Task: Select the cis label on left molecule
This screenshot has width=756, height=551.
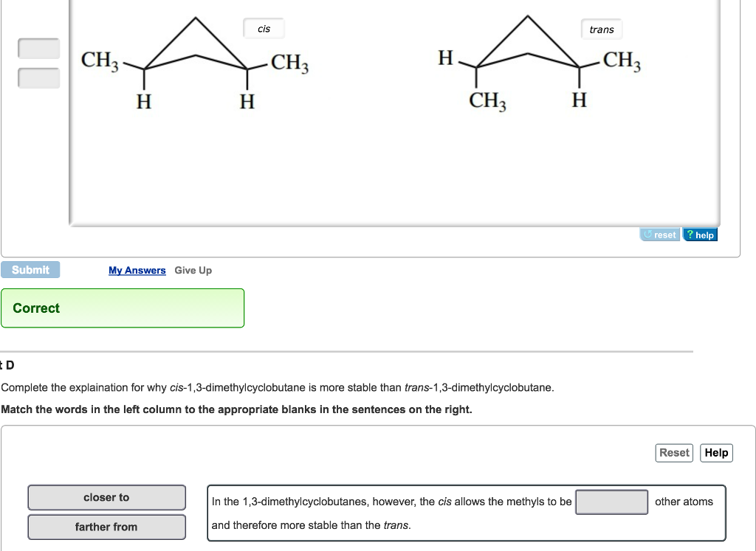Action: click(x=264, y=29)
